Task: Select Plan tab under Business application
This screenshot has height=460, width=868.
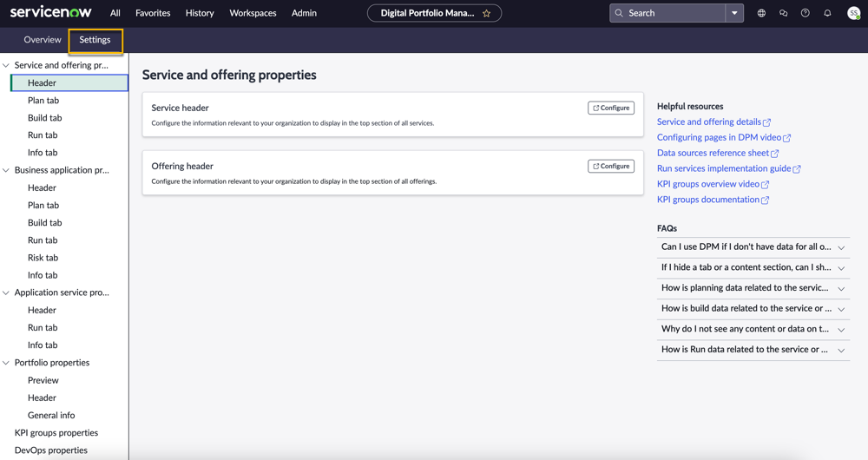Action: [x=43, y=206]
